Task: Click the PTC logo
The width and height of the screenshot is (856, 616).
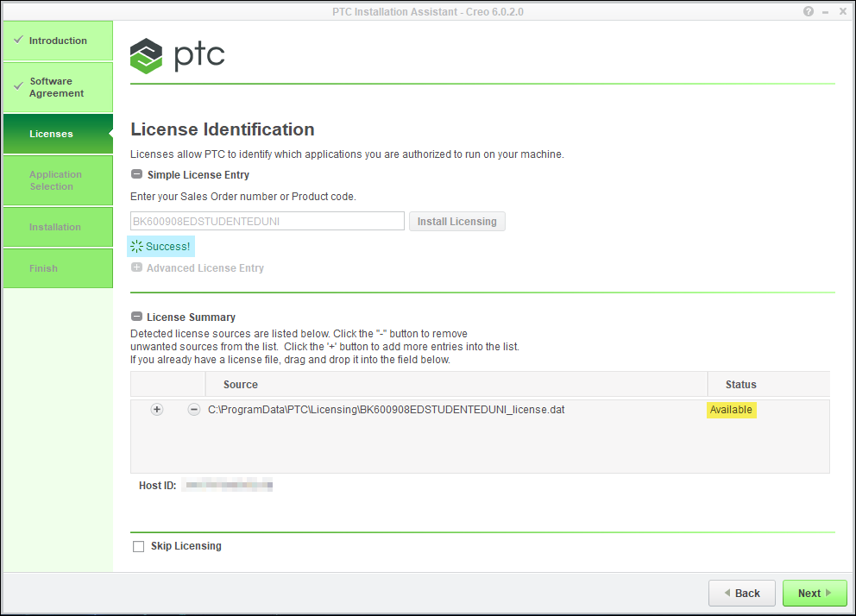Action: (178, 56)
